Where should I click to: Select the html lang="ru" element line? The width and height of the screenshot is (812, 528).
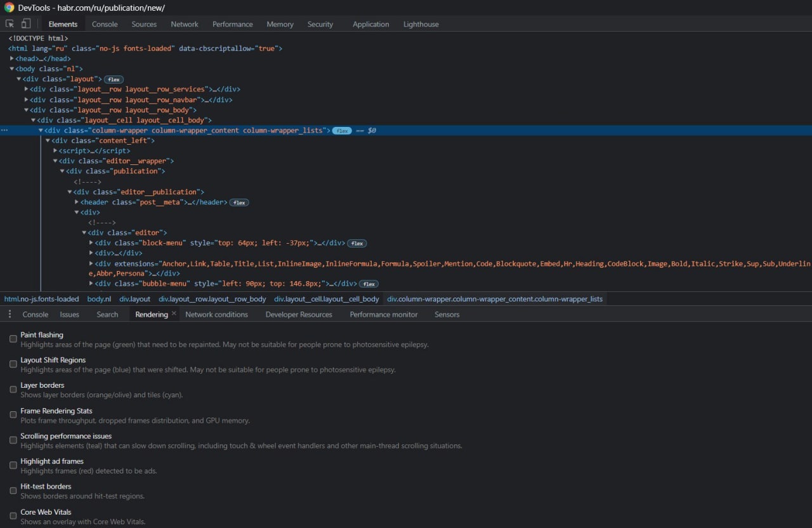[x=145, y=48]
